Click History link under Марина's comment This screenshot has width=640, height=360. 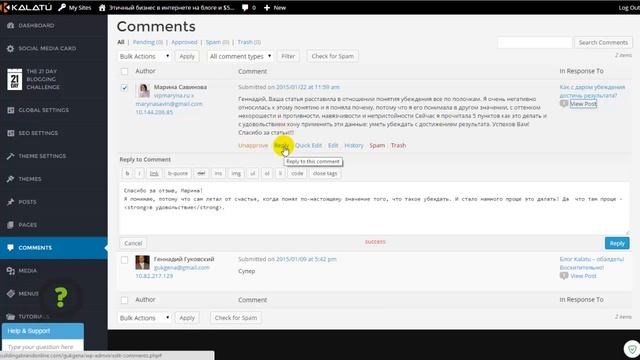[x=354, y=145]
